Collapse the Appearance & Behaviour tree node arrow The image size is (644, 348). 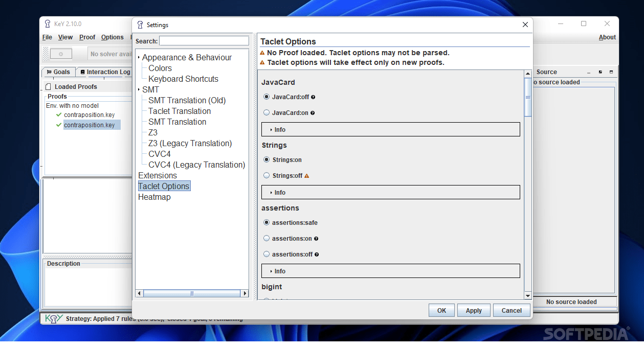pyautogui.click(x=139, y=58)
